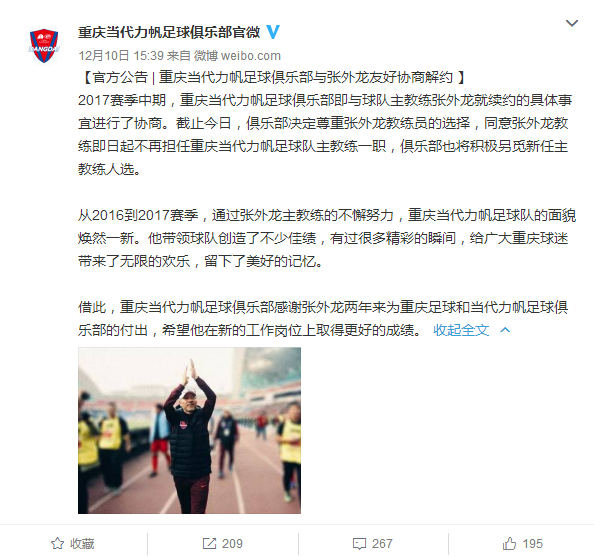The height and width of the screenshot is (557, 594).
Task: Open repost count 209
Action: 232,544
